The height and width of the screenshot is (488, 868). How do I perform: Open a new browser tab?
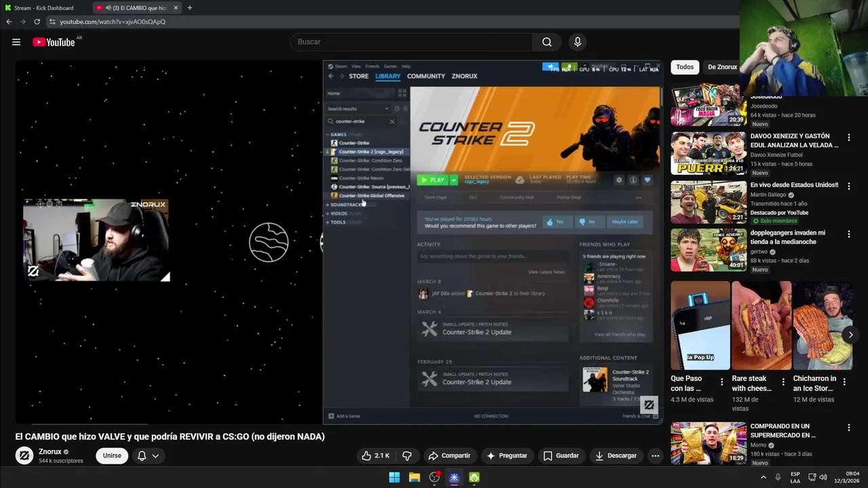pos(190,8)
